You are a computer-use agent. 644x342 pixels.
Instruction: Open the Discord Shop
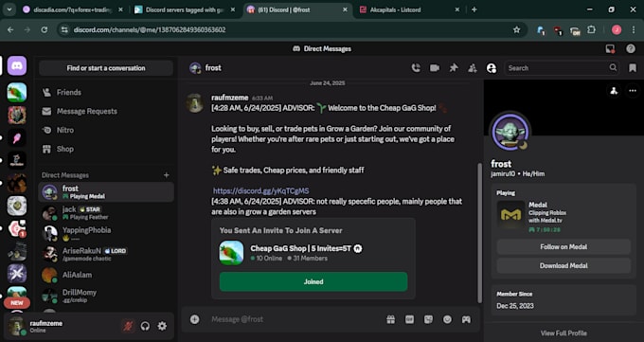coord(106,150)
